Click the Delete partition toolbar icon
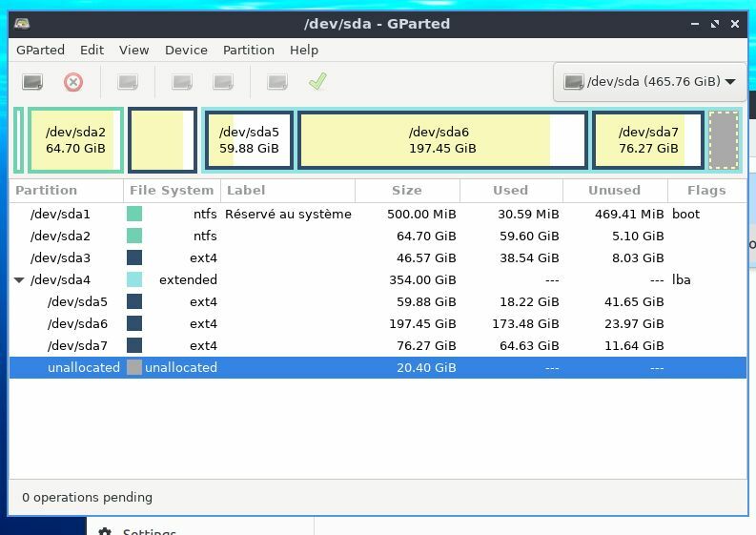 (x=73, y=82)
